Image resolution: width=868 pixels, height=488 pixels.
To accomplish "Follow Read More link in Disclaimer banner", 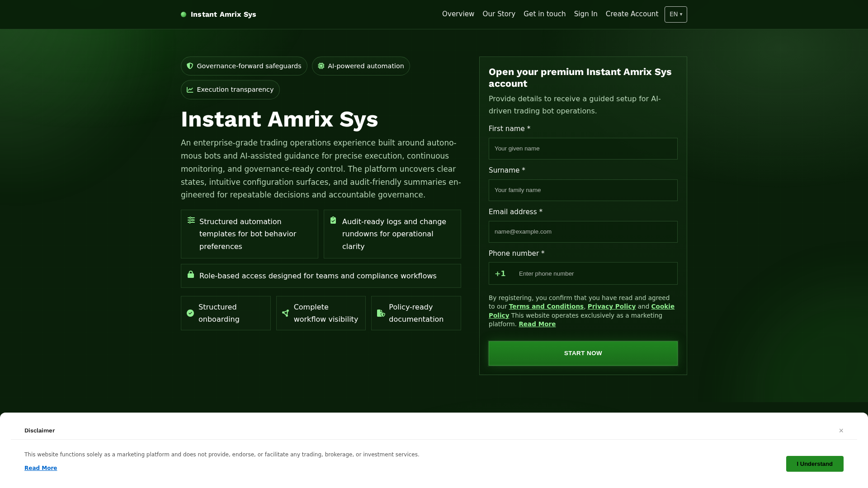I will coord(41,468).
